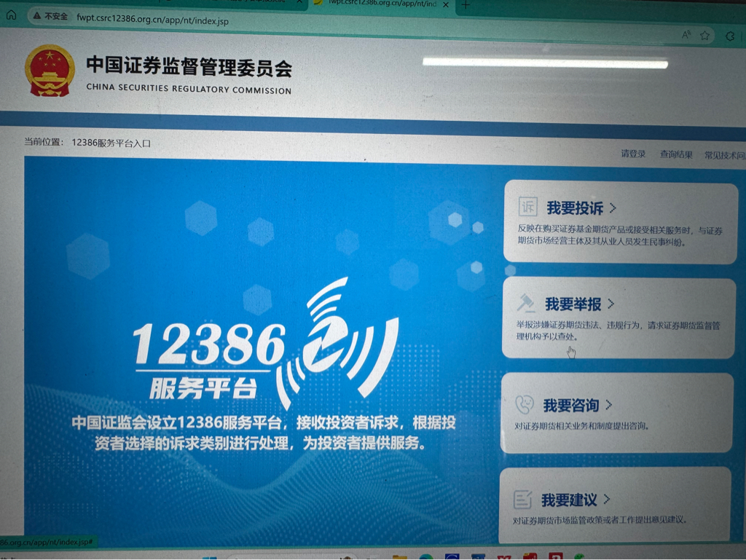746x560 pixels.
Task: Click CHINA SECURITIES REGULATORY COMMISSION text
Action: (x=189, y=88)
